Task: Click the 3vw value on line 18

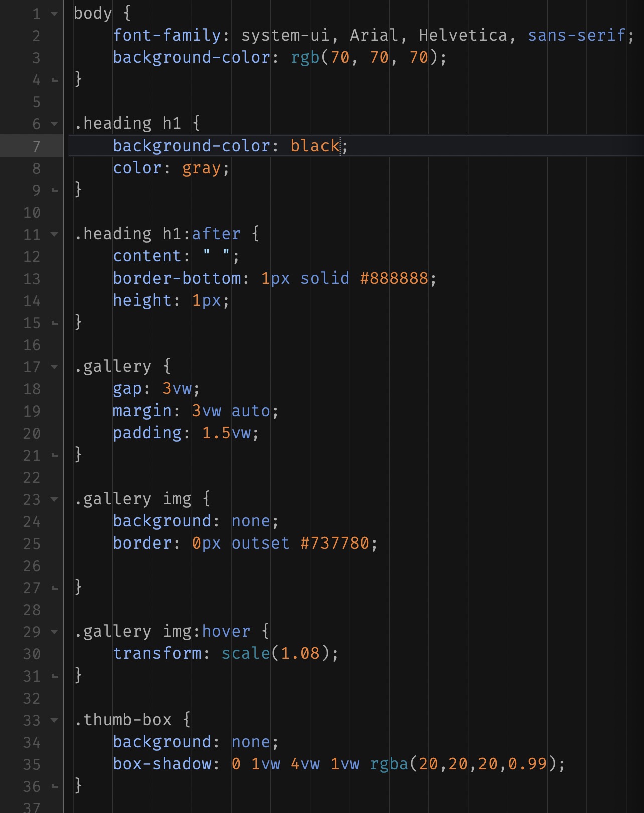Action: point(177,388)
